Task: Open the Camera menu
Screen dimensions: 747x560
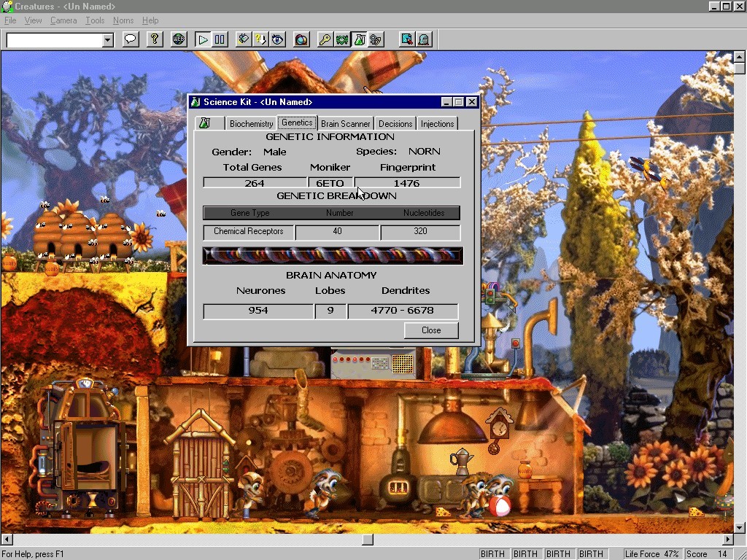Action: click(63, 20)
